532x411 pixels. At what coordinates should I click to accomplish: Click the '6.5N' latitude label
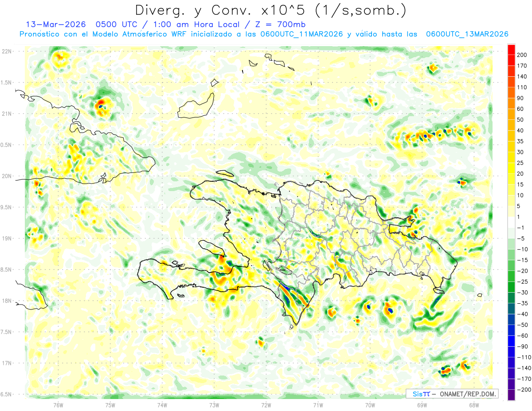click(6, 394)
